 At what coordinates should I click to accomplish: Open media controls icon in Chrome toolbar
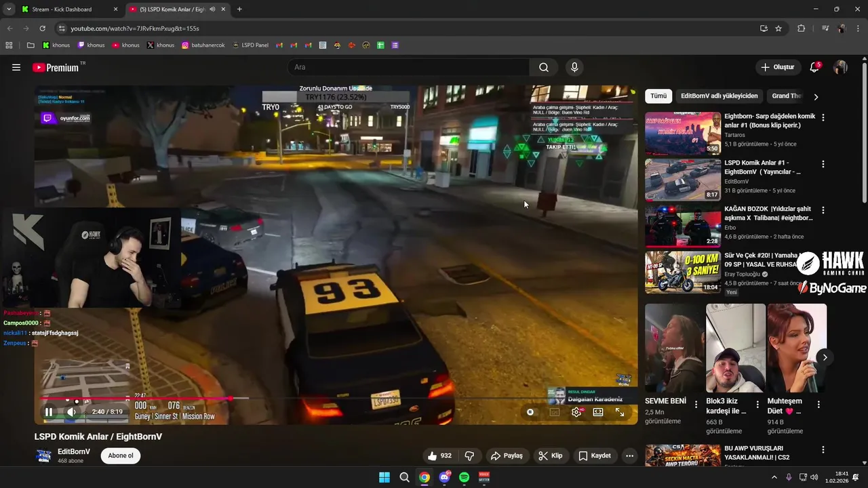click(825, 28)
